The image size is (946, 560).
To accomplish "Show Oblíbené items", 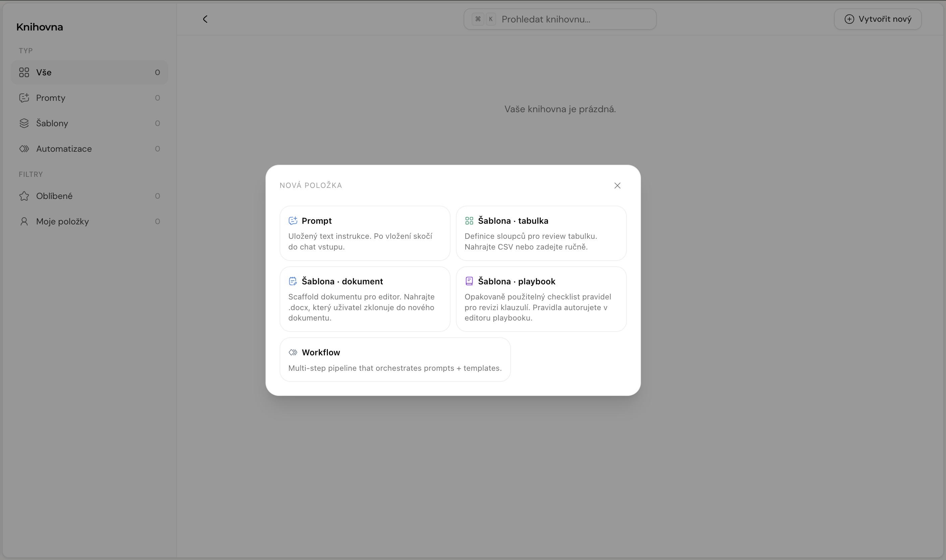I will coord(90,196).
